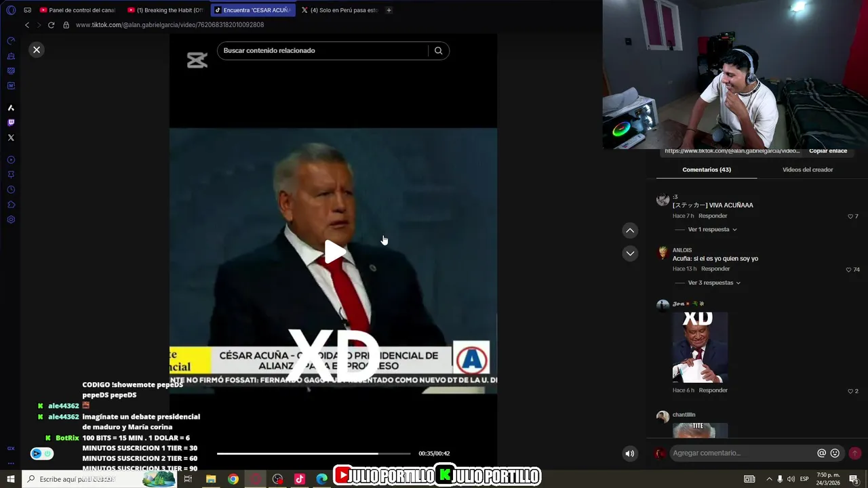
Task: Toggle the sidebar player power switch
Action: [42, 453]
